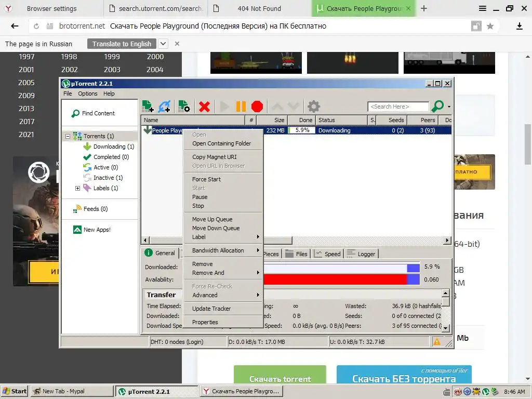This screenshot has width=532, height=399.
Task: Expand the Advanced submenu
Action: click(x=223, y=295)
